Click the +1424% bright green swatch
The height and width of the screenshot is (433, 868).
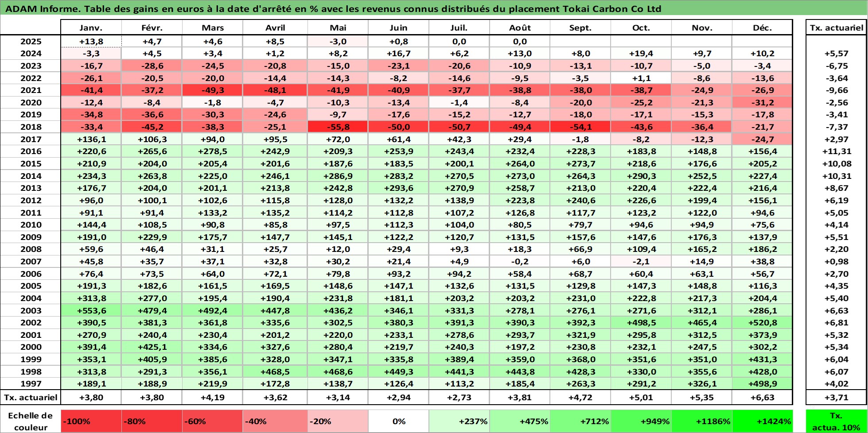point(762,421)
